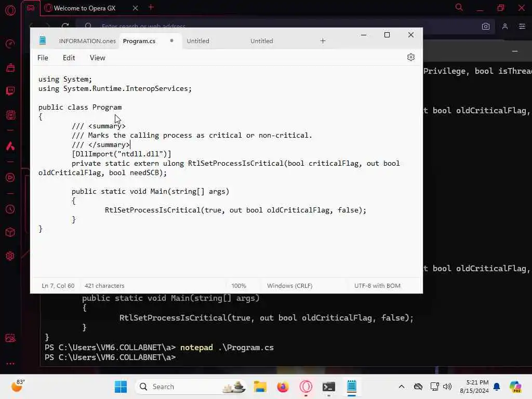Click the unsaved changes dot on the Program.cs tab
Screen dimensions: 532x399
pos(171,41)
